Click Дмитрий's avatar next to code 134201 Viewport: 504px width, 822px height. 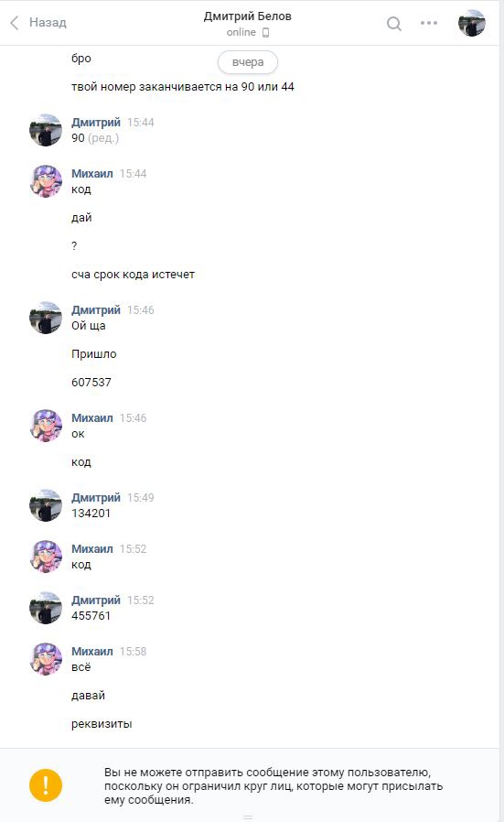(x=46, y=505)
